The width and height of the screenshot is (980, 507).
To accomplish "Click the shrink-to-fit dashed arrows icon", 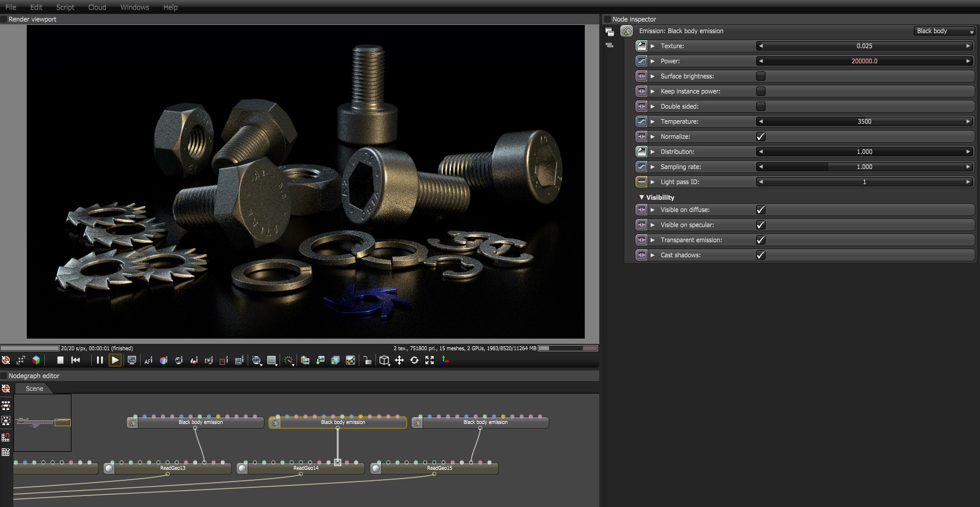I will [21, 360].
